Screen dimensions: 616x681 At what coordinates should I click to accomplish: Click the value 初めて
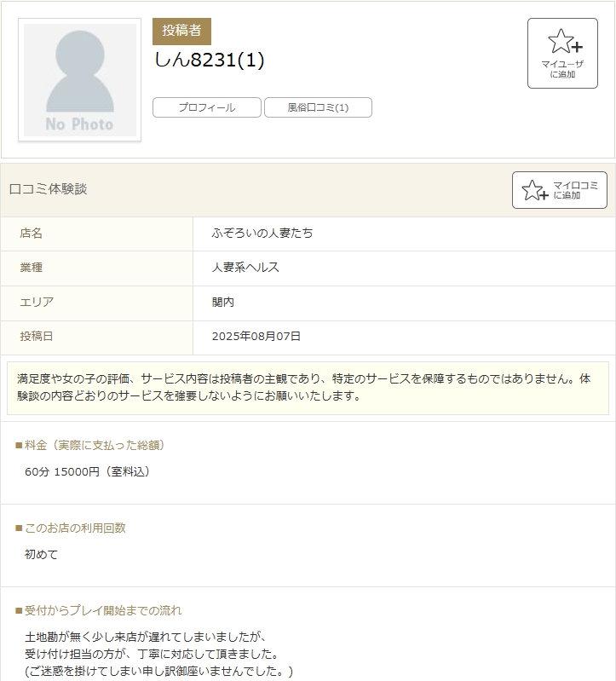pyautogui.click(x=41, y=555)
